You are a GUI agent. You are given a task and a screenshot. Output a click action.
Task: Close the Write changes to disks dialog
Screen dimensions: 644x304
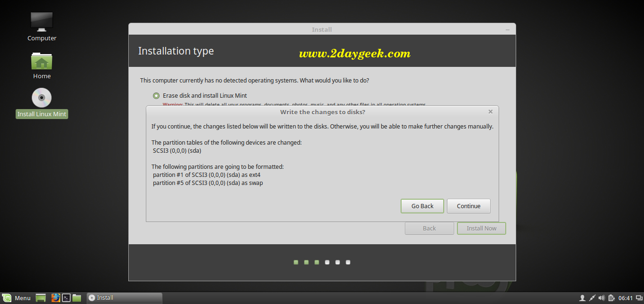[x=491, y=112]
